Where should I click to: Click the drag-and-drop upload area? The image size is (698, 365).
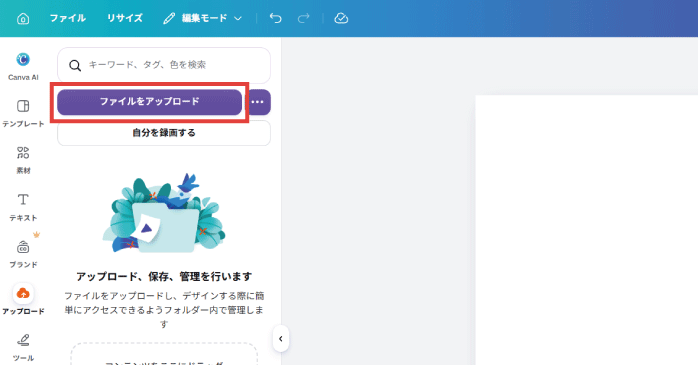click(x=164, y=354)
